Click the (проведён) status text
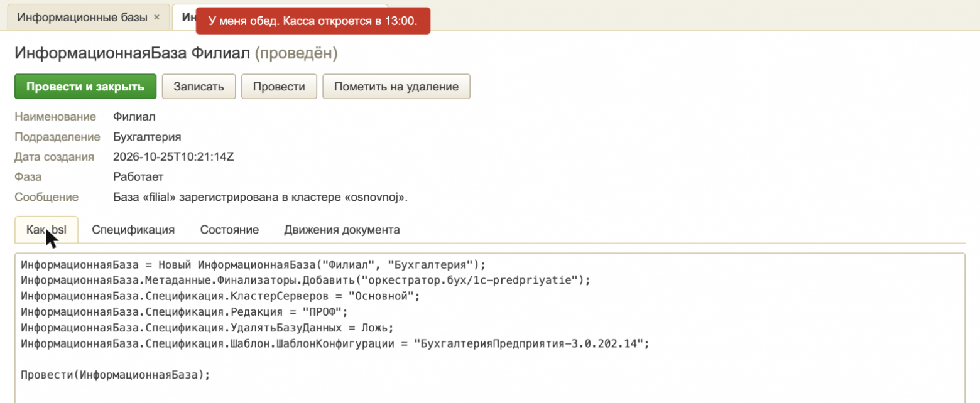 pos(296,53)
